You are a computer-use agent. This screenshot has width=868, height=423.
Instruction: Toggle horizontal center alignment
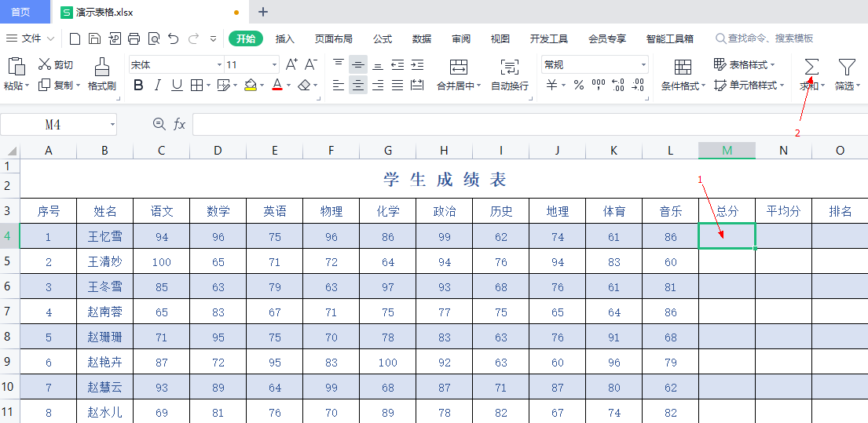point(358,86)
